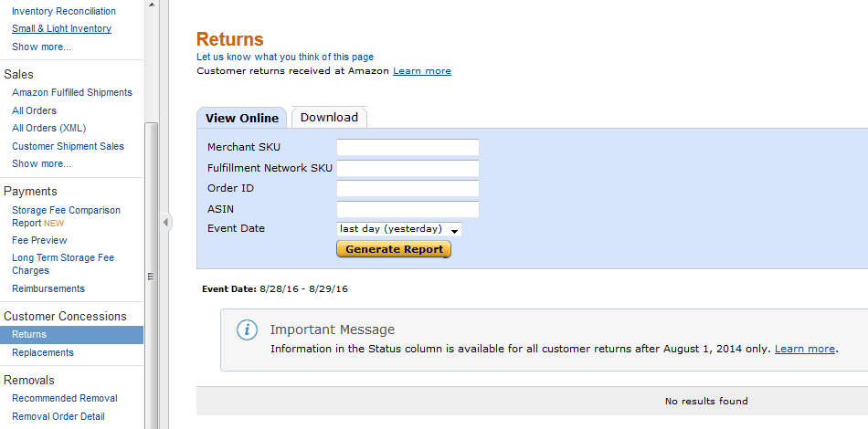Click the sidebar vertical scrollbar
This screenshot has width=868, height=429.
pos(151,274)
